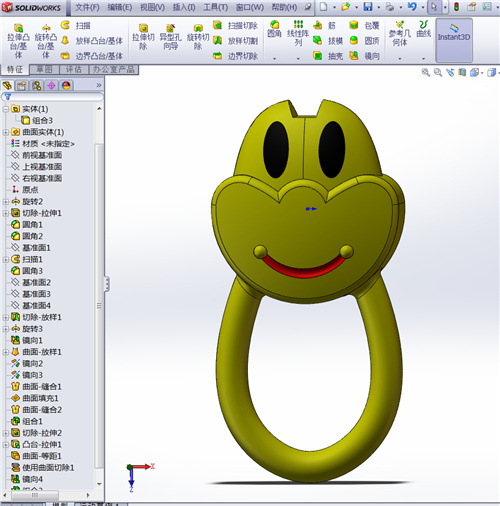Screen dimensions: 500x506
Task: Select the 拉伸切除 extruded cut tool
Action: pyautogui.click(x=143, y=37)
